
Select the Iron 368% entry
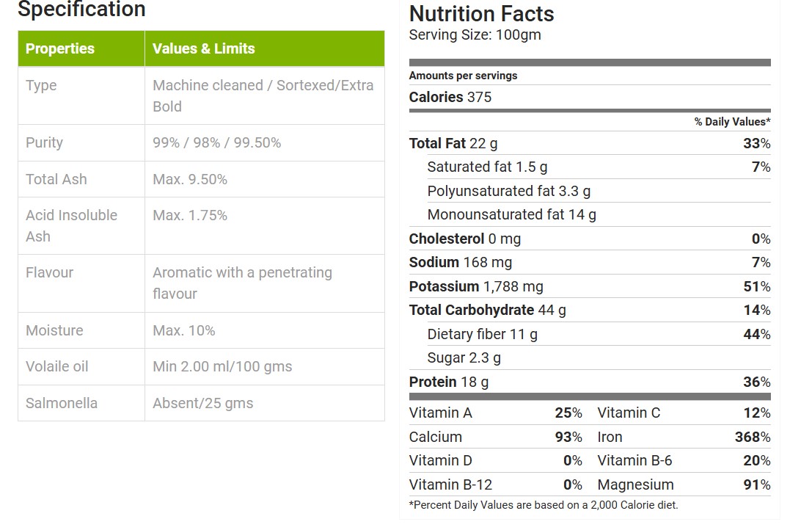click(x=684, y=438)
